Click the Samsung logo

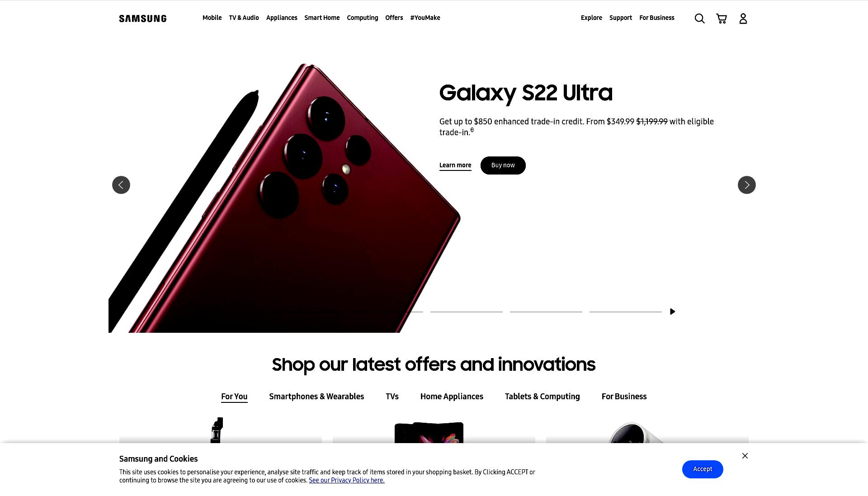(143, 19)
